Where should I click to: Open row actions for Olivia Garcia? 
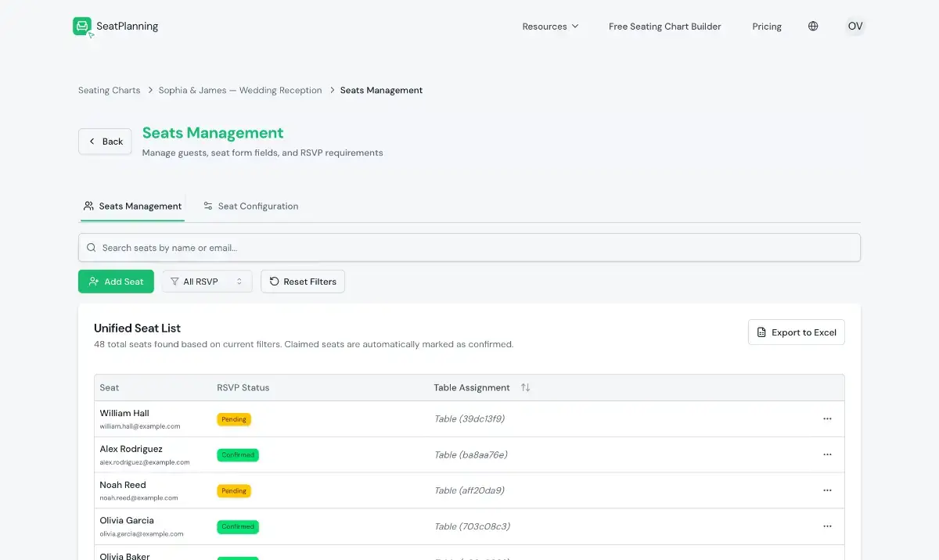tap(827, 526)
